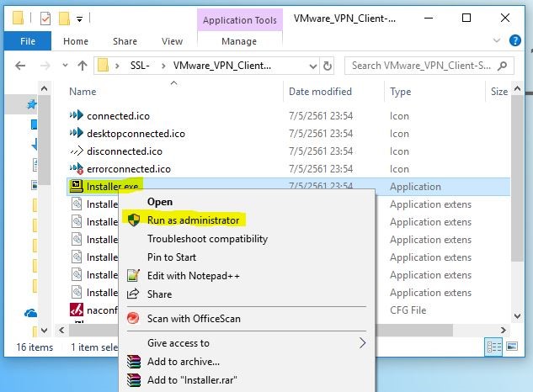Screen dimensions: 533x392
Task: Click the folder icon in the address bar
Action: point(103,65)
